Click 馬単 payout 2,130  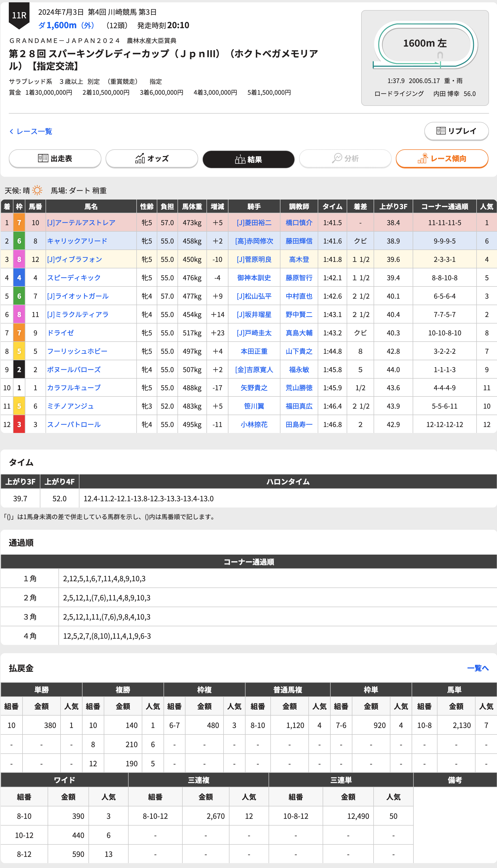462,725
